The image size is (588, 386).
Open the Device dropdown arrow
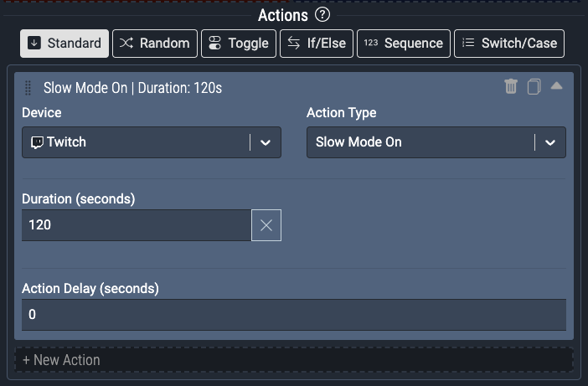pos(266,142)
